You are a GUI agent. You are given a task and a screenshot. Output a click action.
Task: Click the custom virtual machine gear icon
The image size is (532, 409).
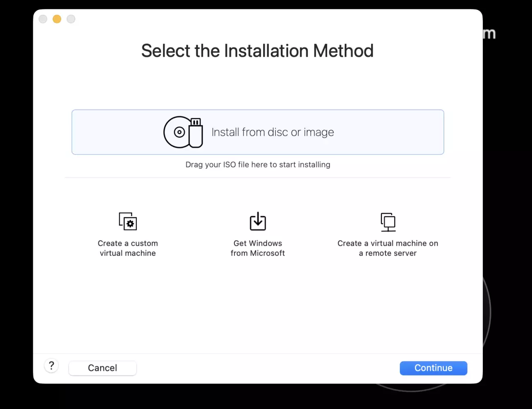pyautogui.click(x=128, y=222)
